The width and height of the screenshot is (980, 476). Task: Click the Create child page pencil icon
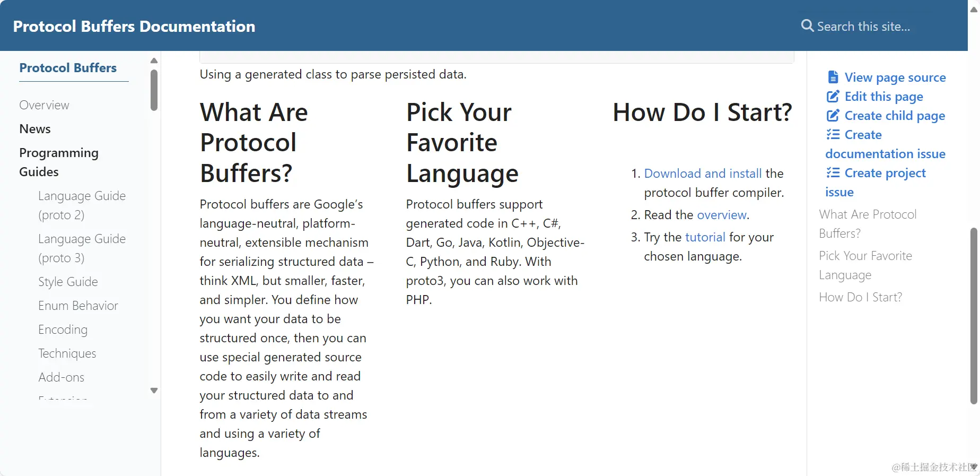point(833,116)
